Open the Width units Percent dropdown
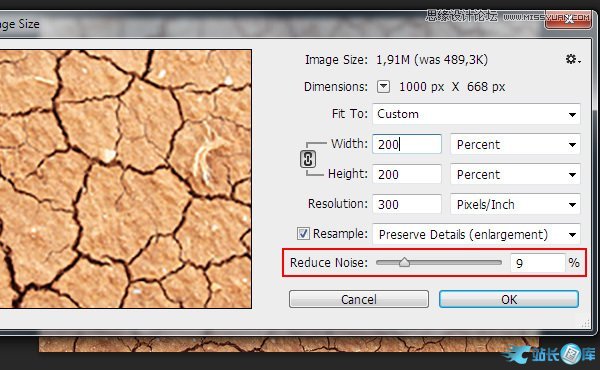Screen dimensions: 600x370 pyautogui.click(x=515, y=144)
